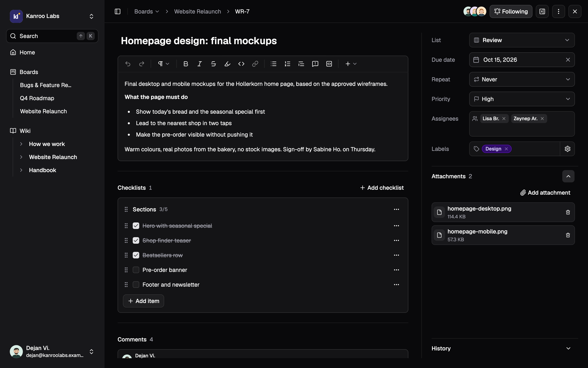The height and width of the screenshot is (368, 588).
Task: Collapse the Attachments section
Action: click(x=568, y=176)
